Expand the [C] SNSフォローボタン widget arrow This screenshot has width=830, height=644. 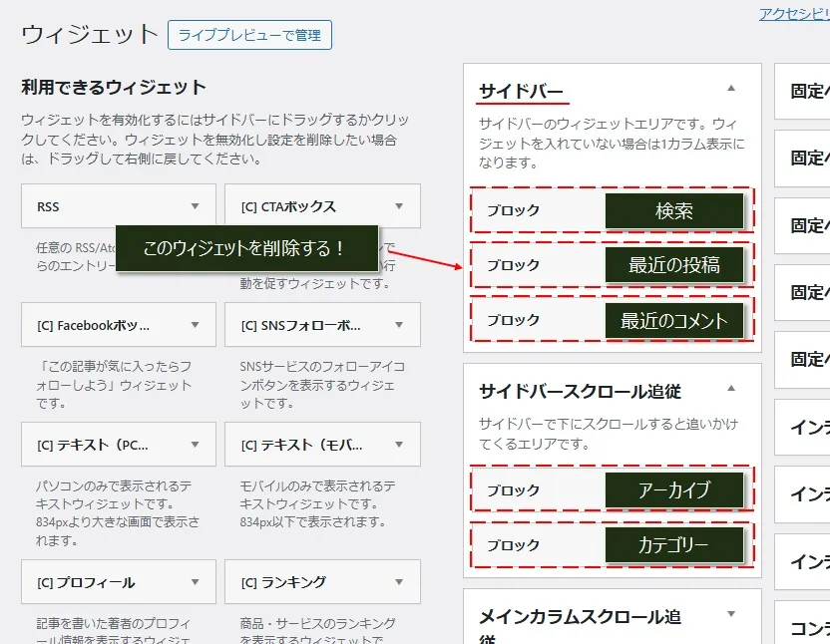(400, 325)
